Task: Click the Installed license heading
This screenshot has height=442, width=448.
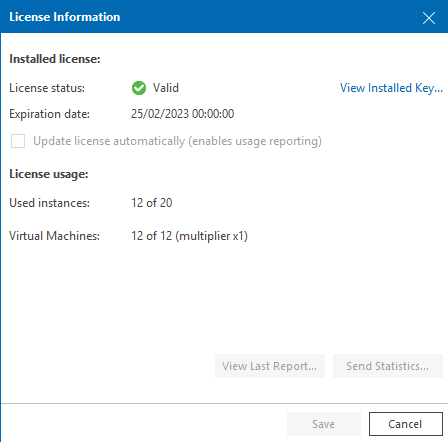Action: coord(55,59)
